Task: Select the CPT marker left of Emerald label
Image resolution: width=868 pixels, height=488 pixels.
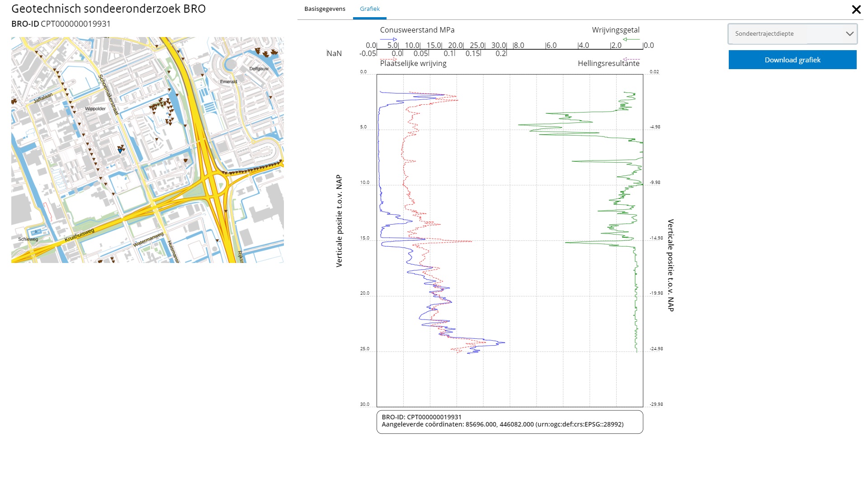Action: click(x=202, y=74)
